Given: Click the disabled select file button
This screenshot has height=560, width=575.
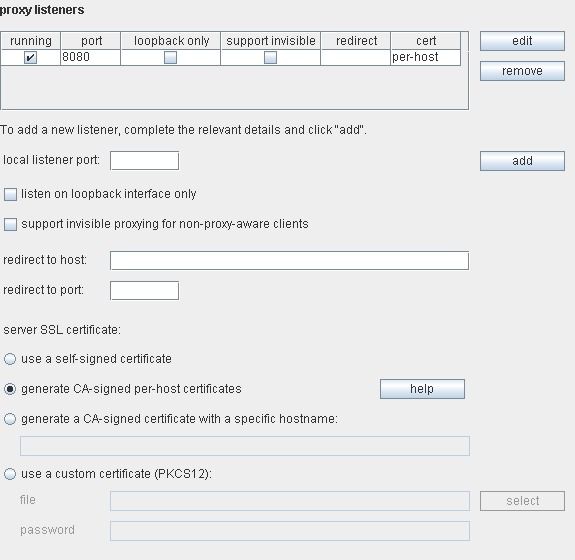Looking at the screenshot, I should pos(522,501).
